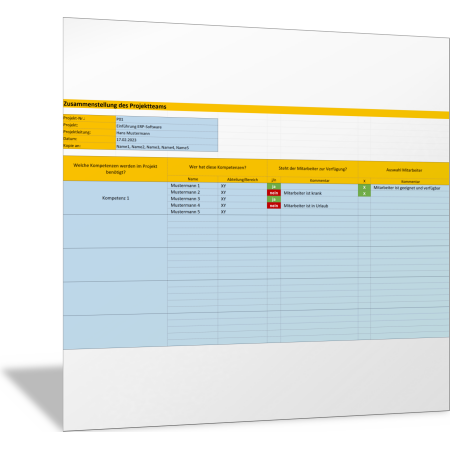Click the 'Einführung ERP-Software' project field
The image size is (450, 450).
pyautogui.click(x=167, y=127)
